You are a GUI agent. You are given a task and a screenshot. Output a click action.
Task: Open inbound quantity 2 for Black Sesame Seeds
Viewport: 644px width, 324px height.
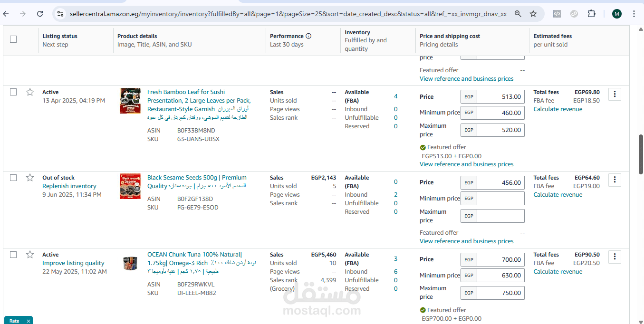[x=395, y=195]
